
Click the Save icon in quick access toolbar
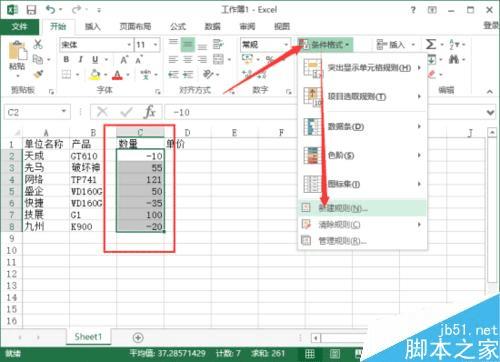[x=31, y=10]
